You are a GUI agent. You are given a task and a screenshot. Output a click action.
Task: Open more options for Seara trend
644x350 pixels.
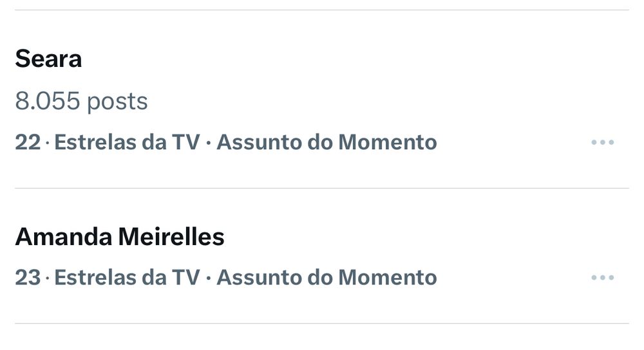click(x=602, y=142)
